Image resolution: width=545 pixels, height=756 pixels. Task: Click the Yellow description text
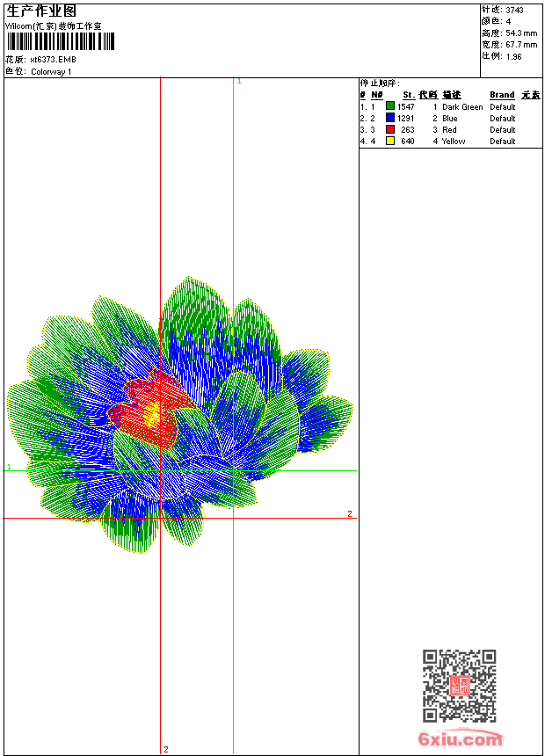click(x=454, y=142)
